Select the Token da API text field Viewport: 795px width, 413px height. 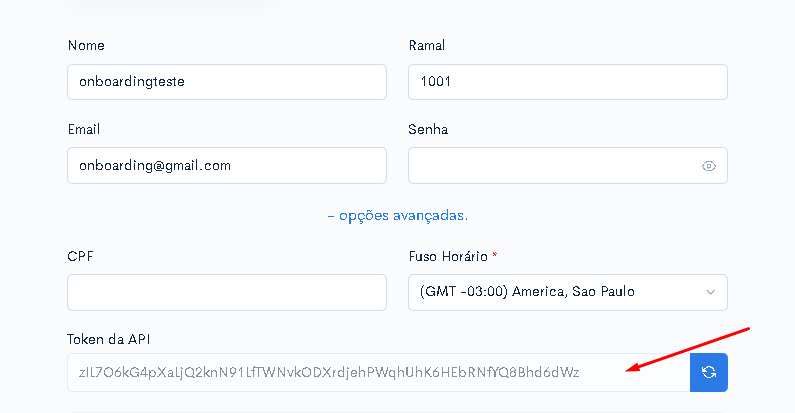pyautogui.click(x=378, y=372)
